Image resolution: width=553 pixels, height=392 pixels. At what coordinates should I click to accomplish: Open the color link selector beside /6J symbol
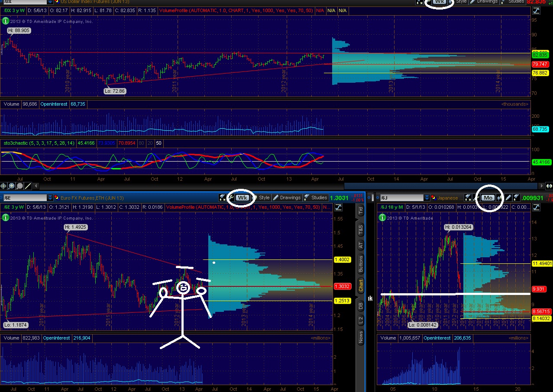(x=433, y=198)
